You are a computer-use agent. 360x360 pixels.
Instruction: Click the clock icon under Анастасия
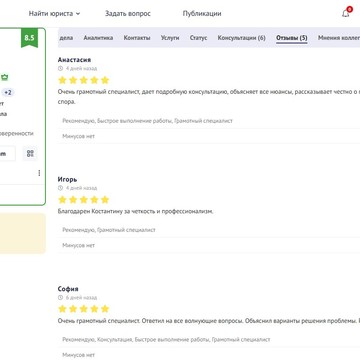pos(60,68)
